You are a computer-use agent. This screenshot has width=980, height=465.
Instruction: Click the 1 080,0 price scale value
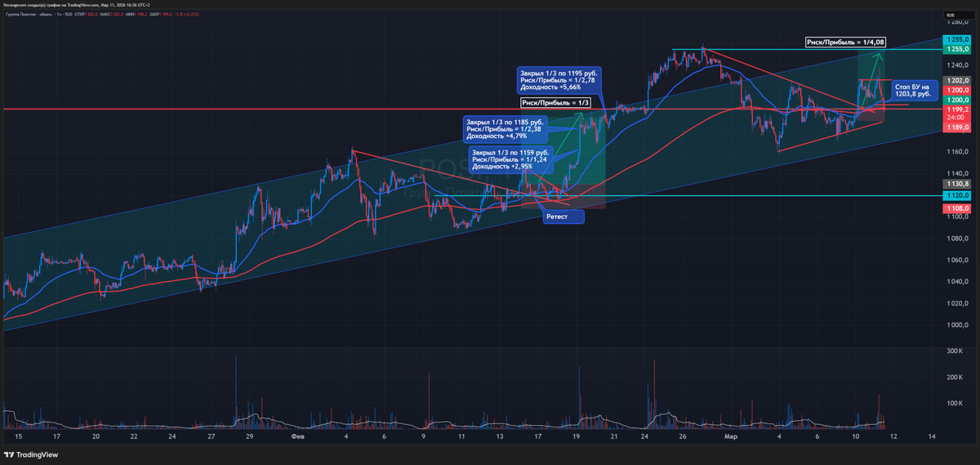(x=957, y=239)
